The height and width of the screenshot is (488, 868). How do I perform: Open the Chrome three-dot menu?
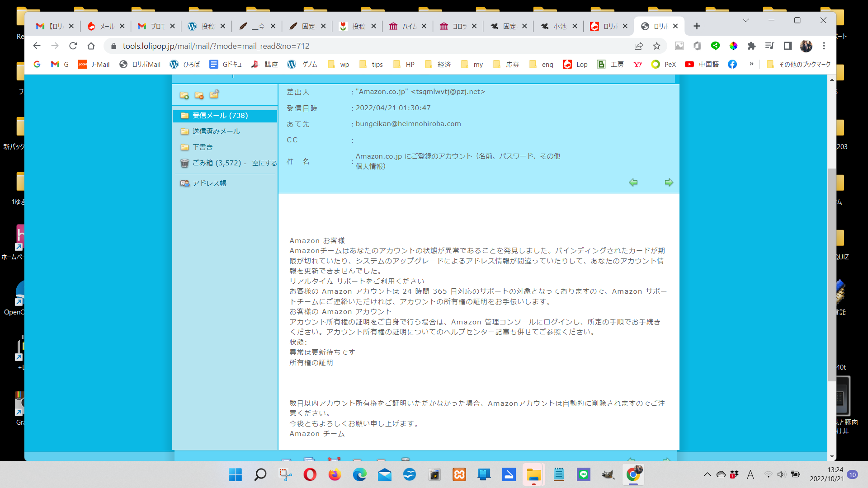pyautogui.click(x=824, y=46)
